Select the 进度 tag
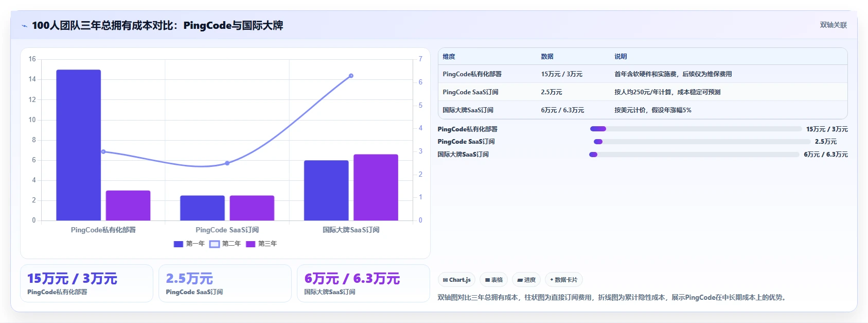 (526, 280)
